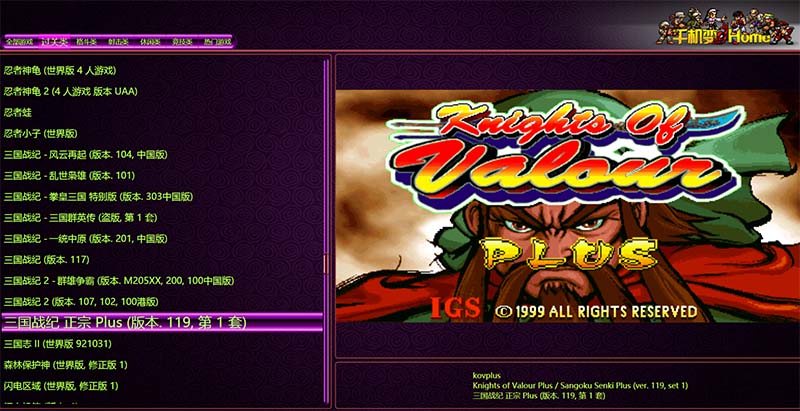Choose 忍者神龟 2 (4 人游戏 版本 UAA)
Viewport: 800px width, 411px height.
(x=70, y=91)
